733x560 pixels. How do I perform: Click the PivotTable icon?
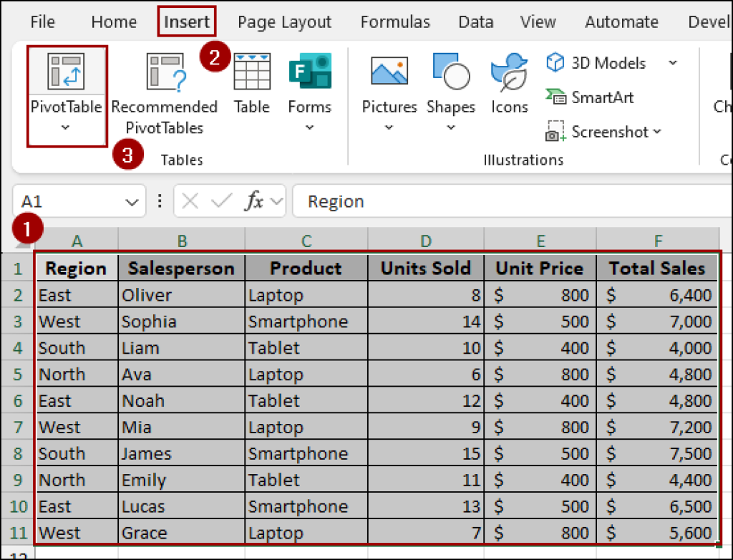click(66, 72)
